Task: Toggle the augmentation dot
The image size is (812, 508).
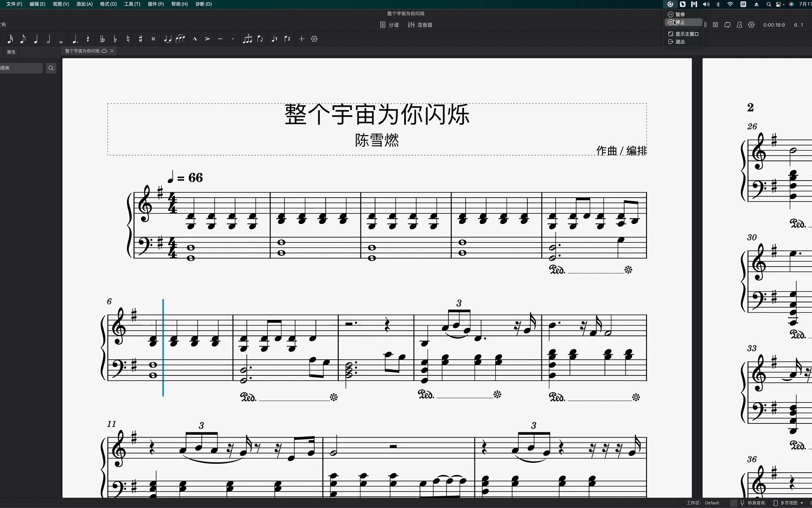Action: [x=75, y=39]
